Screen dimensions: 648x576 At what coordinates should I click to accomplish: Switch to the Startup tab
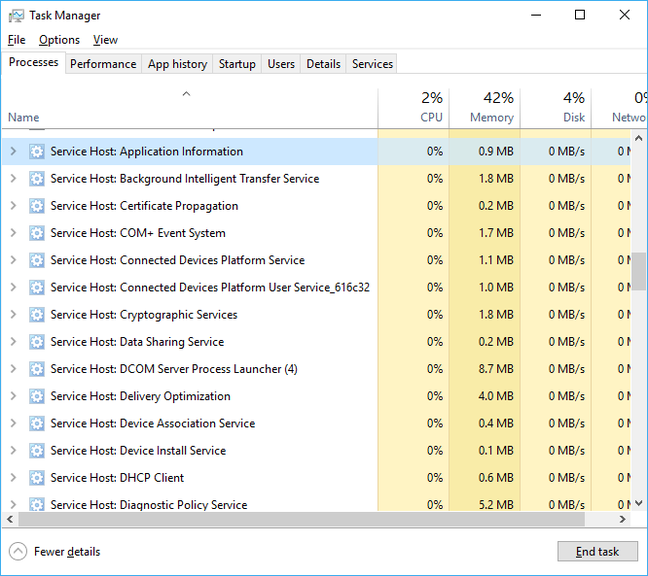237,64
